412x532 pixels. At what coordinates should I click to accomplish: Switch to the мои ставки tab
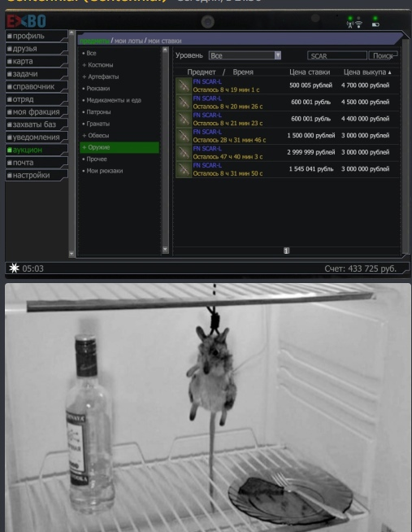(x=165, y=41)
